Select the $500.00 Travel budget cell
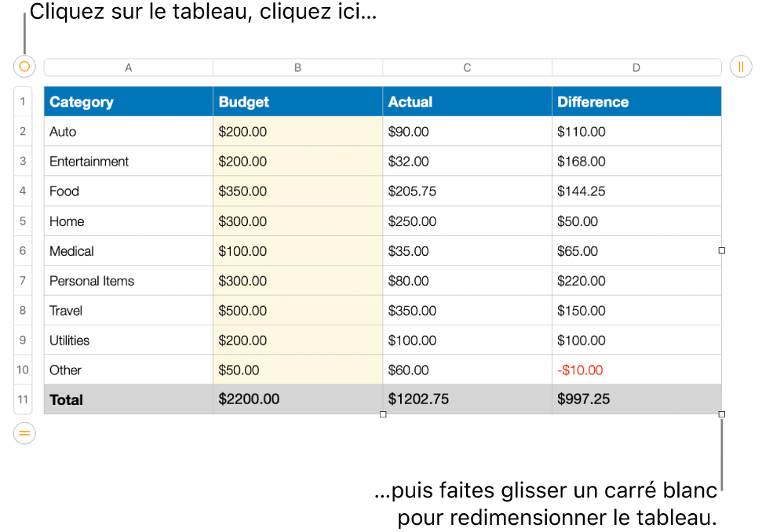The image size is (762, 532). pyautogui.click(x=298, y=310)
